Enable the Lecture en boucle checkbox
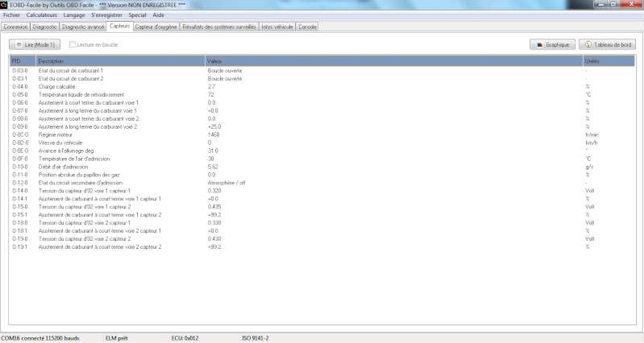This screenshot has width=644, height=343. coord(73,44)
